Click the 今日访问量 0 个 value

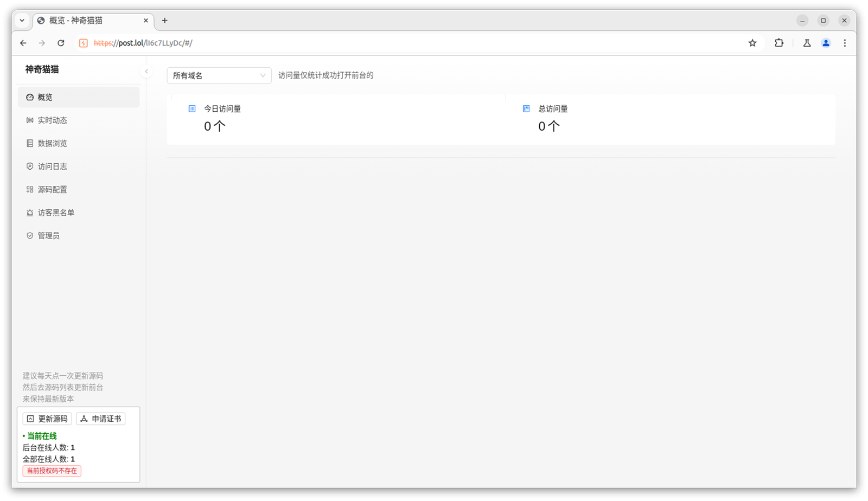click(215, 126)
